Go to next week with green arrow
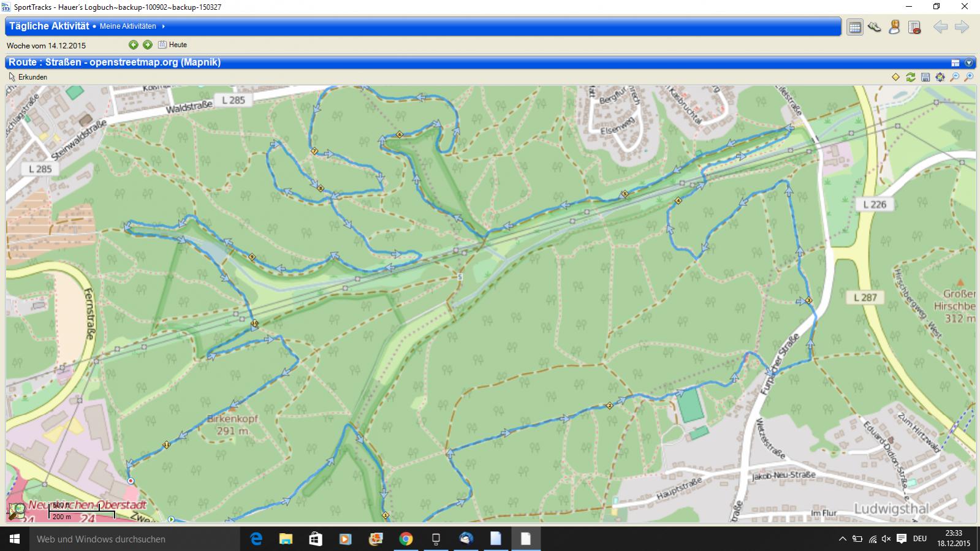Screen dimensions: 980x551 (x=148, y=45)
